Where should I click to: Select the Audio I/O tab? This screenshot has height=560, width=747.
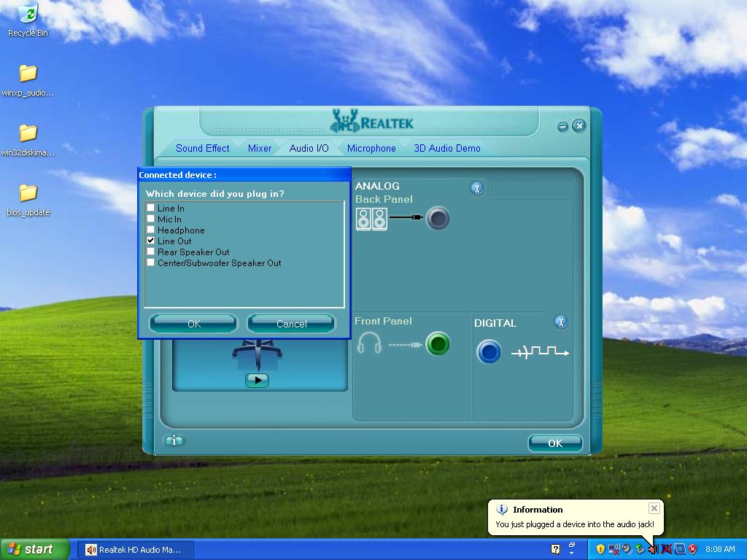pos(309,148)
